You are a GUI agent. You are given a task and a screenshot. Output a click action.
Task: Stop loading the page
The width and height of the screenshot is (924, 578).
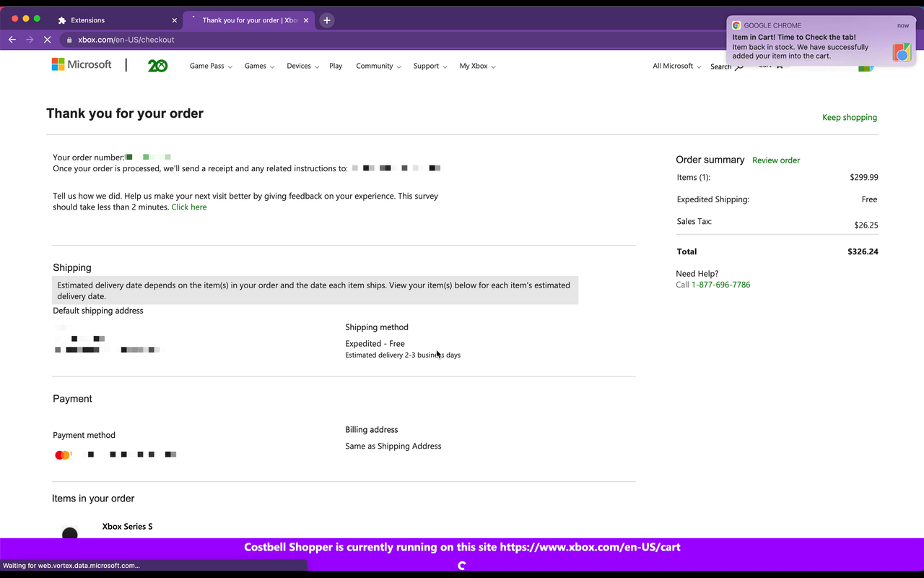pyautogui.click(x=47, y=40)
